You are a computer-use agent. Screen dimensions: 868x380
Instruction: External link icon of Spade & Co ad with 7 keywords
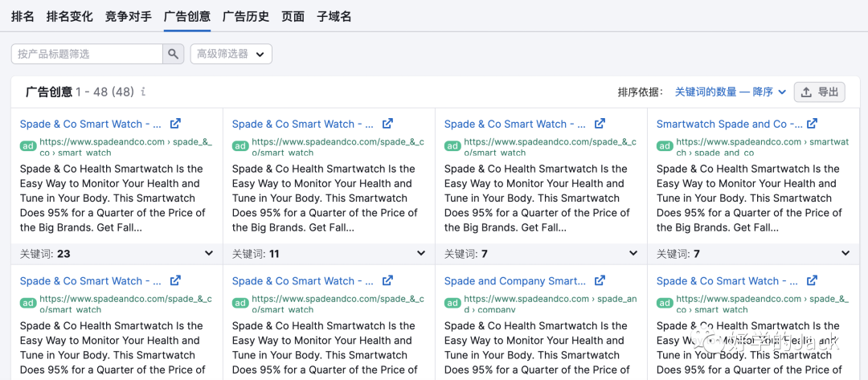tap(600, 124)
